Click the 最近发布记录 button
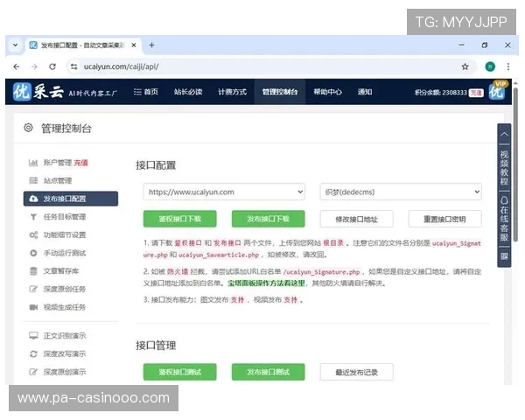 357,372
